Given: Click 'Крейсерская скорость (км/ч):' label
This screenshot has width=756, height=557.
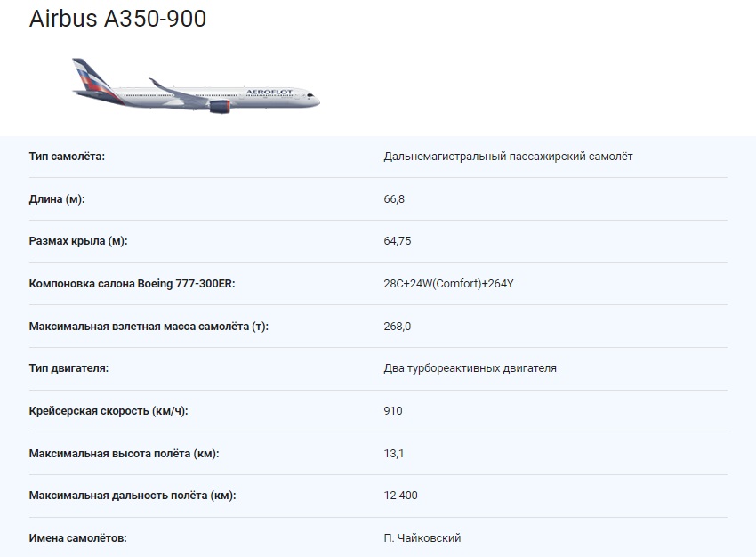Looking at the screenshot, I should coord(109,411).
